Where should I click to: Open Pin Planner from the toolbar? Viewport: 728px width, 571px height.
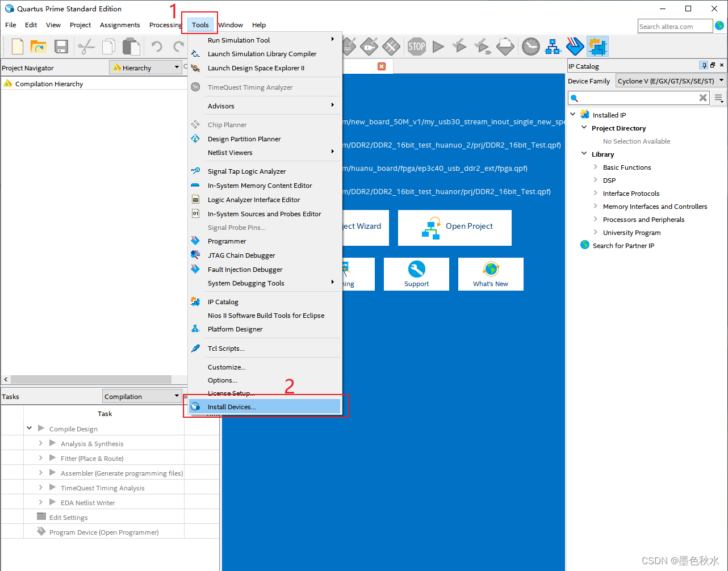click(x=369, y=47)
